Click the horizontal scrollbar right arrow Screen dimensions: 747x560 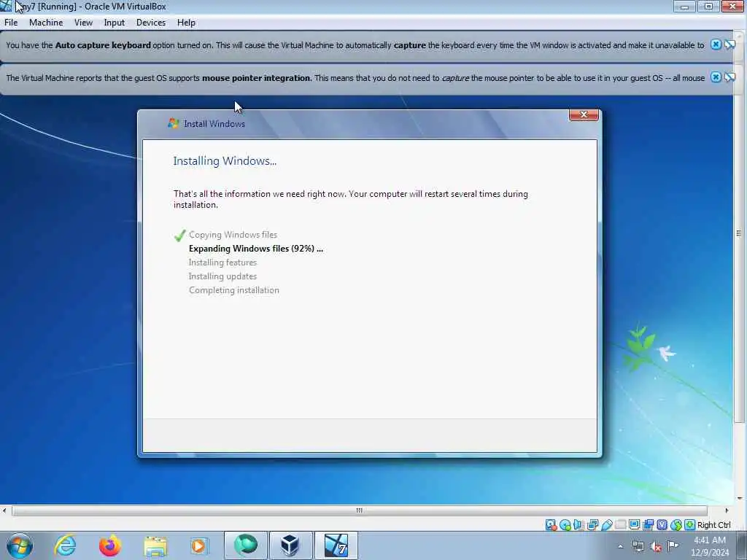point(727,510)
